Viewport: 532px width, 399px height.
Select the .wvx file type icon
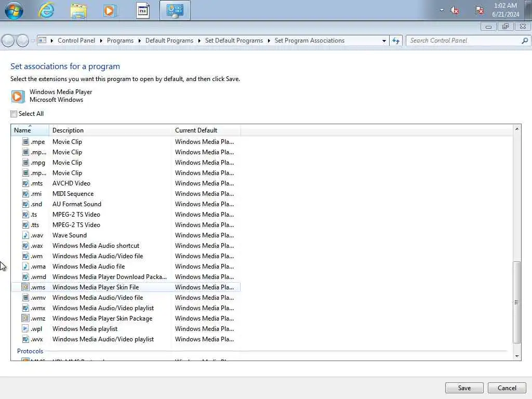(25, 339)
